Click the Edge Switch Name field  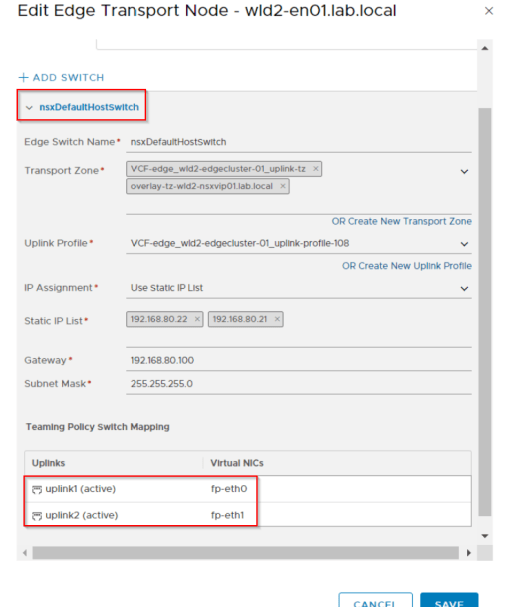tap(299, 142)
